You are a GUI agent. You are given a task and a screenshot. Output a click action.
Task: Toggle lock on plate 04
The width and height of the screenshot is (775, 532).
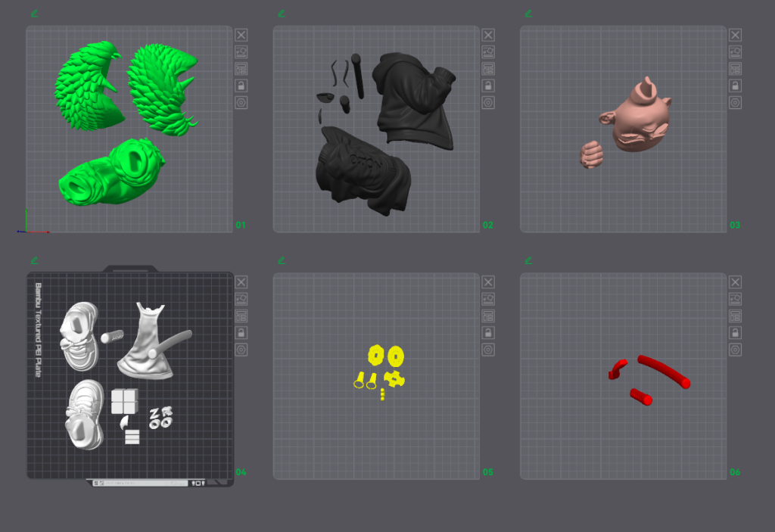(x=241, y=333)
